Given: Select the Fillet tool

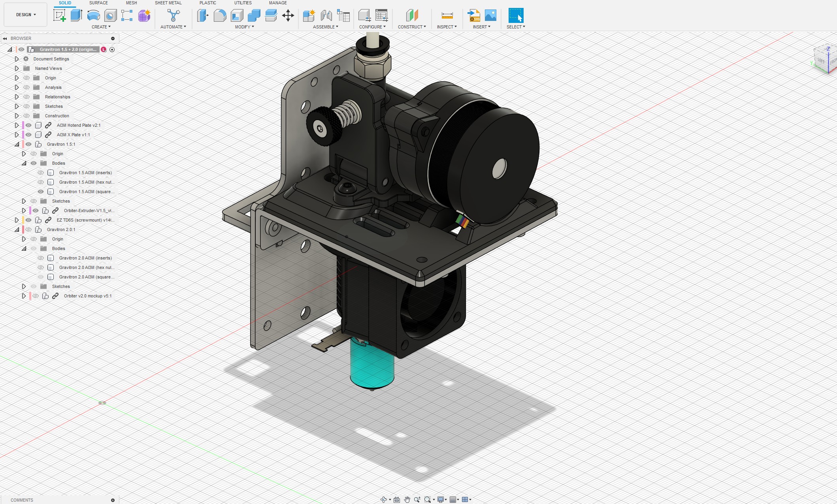Looking at the screenshot, I should (x=220, y=15).
